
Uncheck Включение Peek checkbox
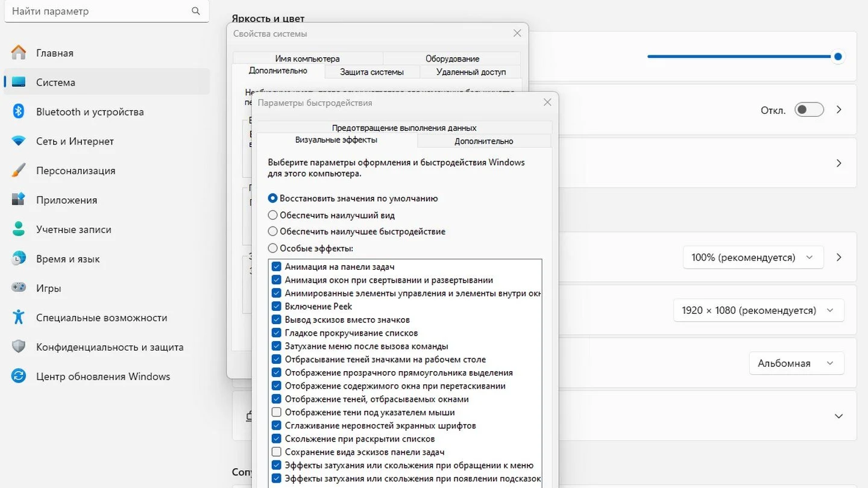[276, 306]
